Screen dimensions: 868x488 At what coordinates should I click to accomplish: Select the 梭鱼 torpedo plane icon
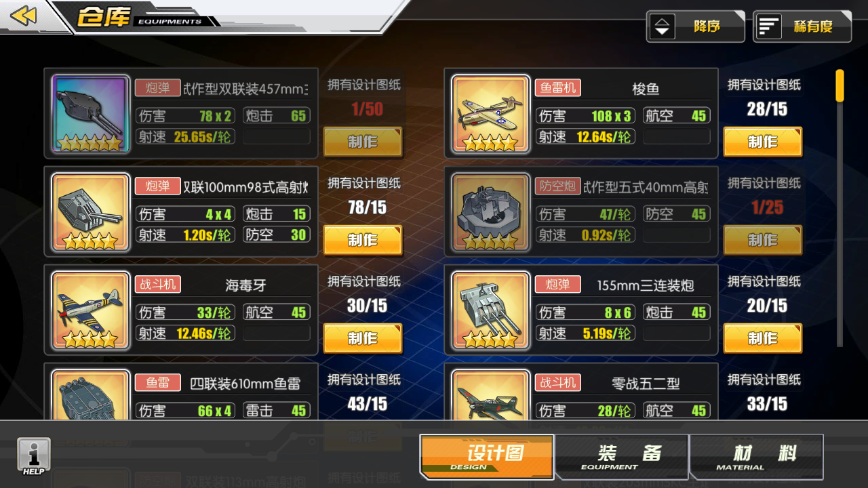click(490, 114)
